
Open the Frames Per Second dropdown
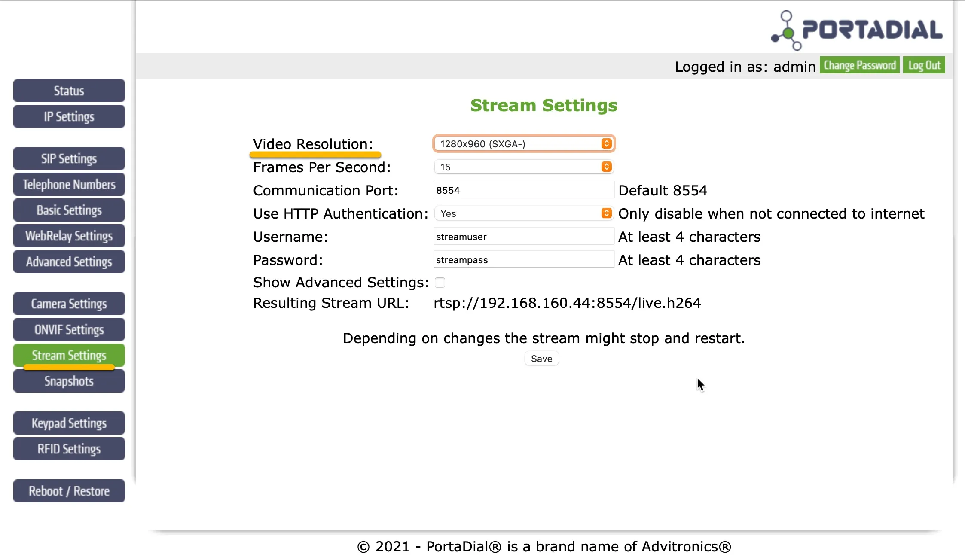[x=524, y=167]
